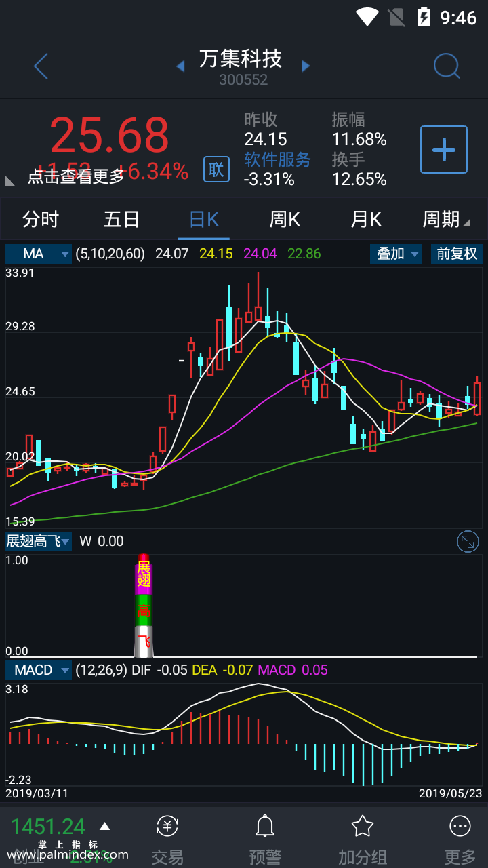Tap the 展翅高飞 signal marker
Screen dimensions: 488x868
[x=144, y=606]
